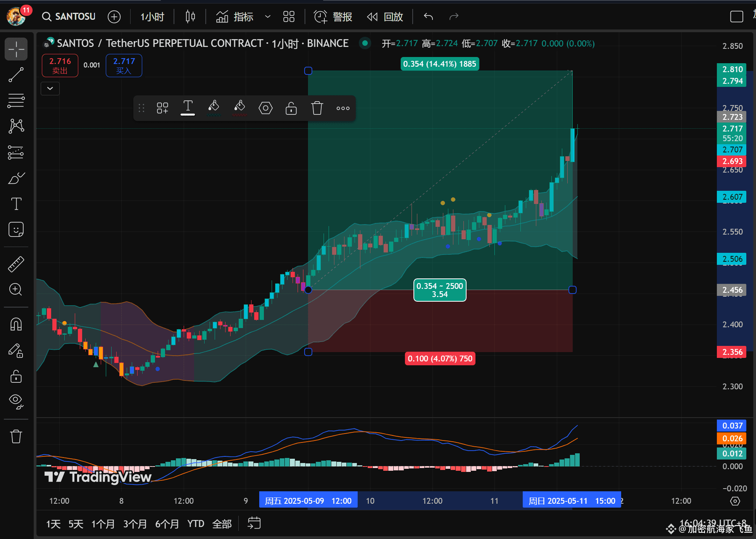This screenshot has width=756, height=539.
Task: Open the 指标 indicators dialog
Action: point(234,17)
